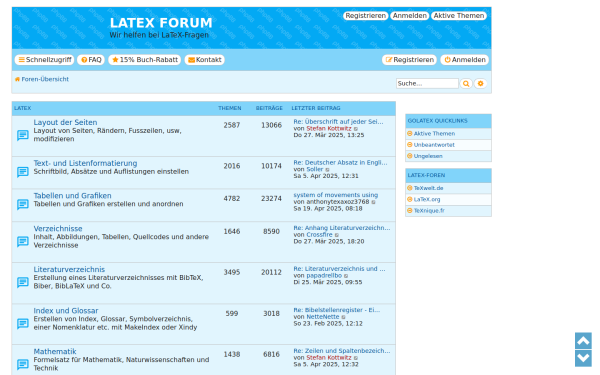
Task: Open the Verzeichnisse forum
Action: point(58,229)
